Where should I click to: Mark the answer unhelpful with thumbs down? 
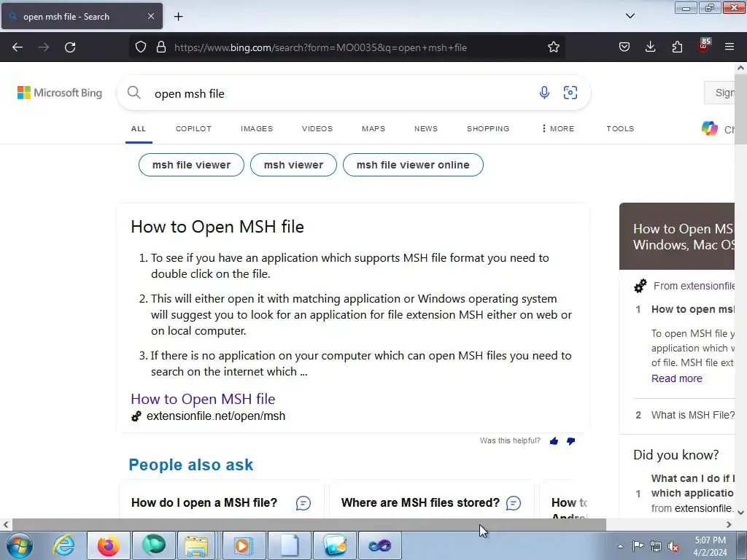pos(570,441)
